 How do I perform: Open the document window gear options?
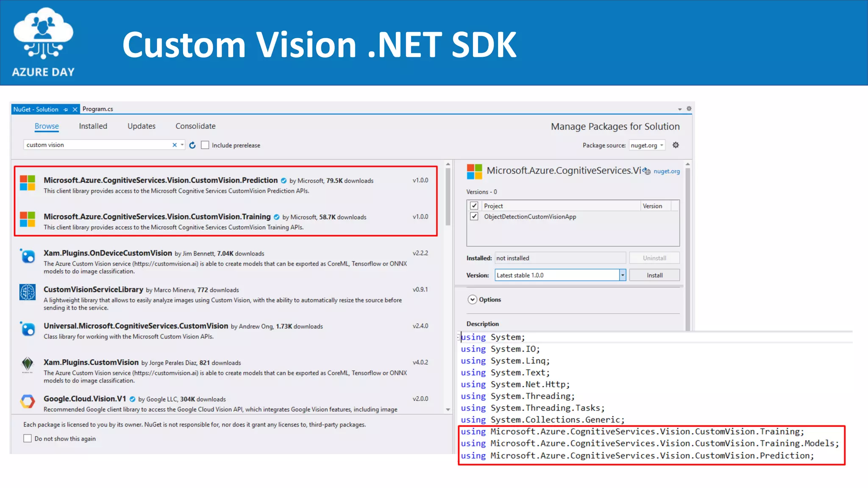[x=689, y=109]
